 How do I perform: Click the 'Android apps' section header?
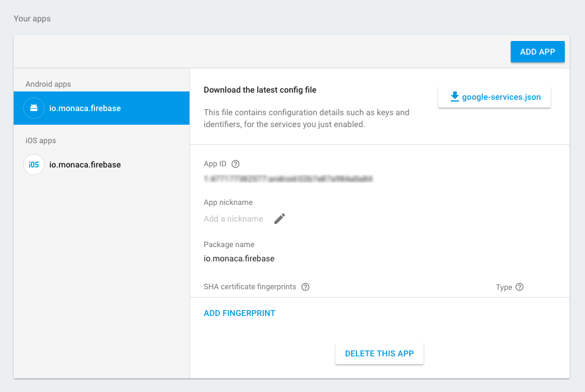(x=48, y=84)
